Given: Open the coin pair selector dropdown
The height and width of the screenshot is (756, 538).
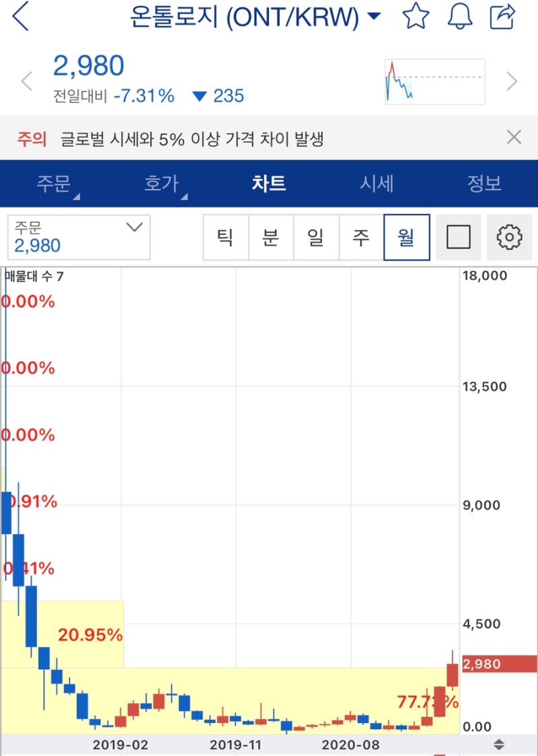Looking at the screenshot, I should tap(374, 16).
